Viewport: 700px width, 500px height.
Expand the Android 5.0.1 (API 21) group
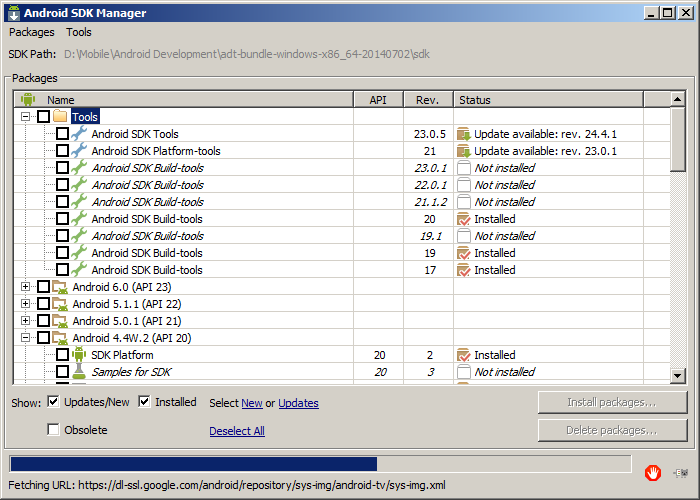tap(25, 321)
